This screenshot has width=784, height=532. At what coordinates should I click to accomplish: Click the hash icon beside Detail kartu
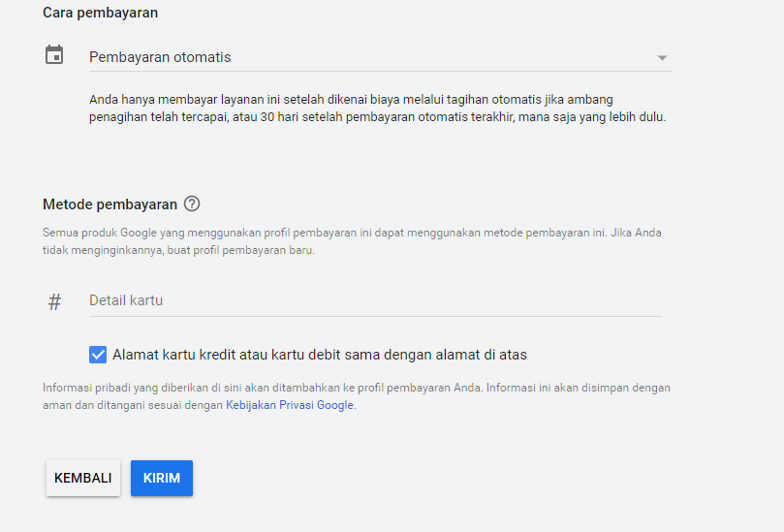[54, 301]
